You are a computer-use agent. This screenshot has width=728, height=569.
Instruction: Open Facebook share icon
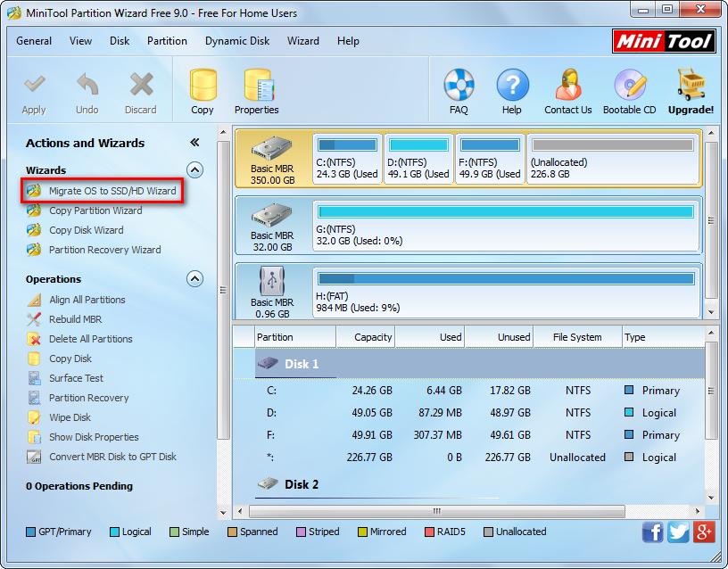pyautogui.click(x=652, y=532)
